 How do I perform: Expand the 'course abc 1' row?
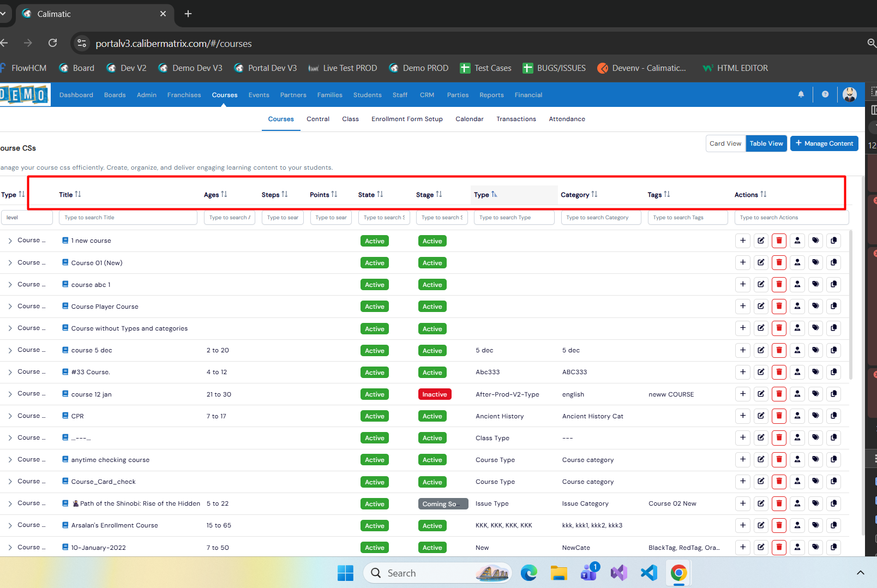[10, 284]
